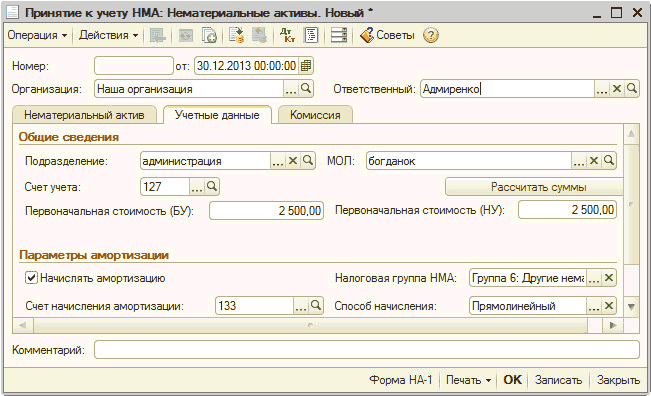The width and height of the screenshot is (651, 396).
Task: Click the vertical scrollbar up arrow
Action: 631,134
